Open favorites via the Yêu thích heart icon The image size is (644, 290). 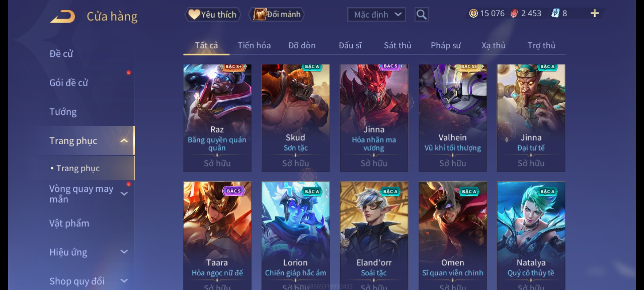194,14
